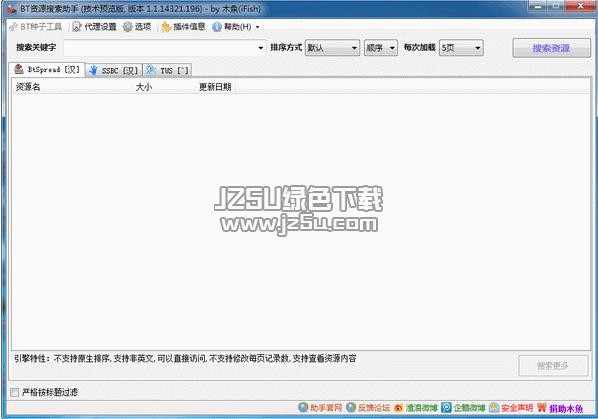The width and height of the screenshot is (598, 419).
Task: Open 选项 options
Action: [x=137, y=27]
